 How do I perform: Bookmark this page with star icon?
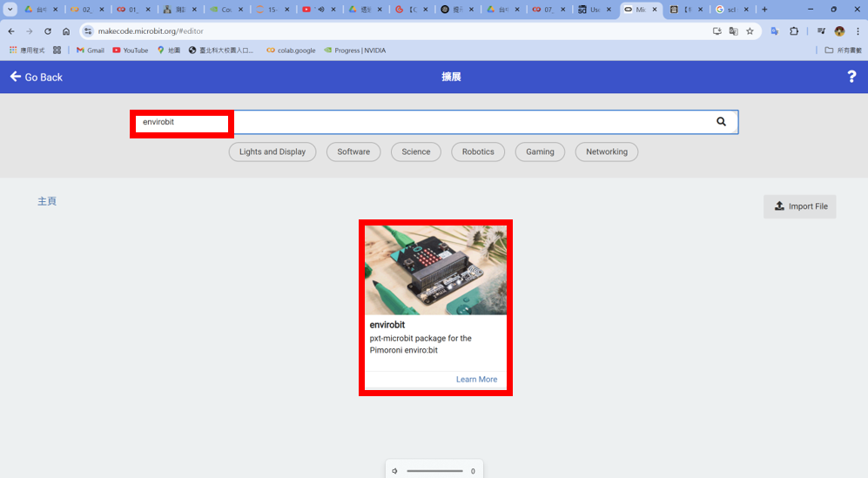click(750, 31)
